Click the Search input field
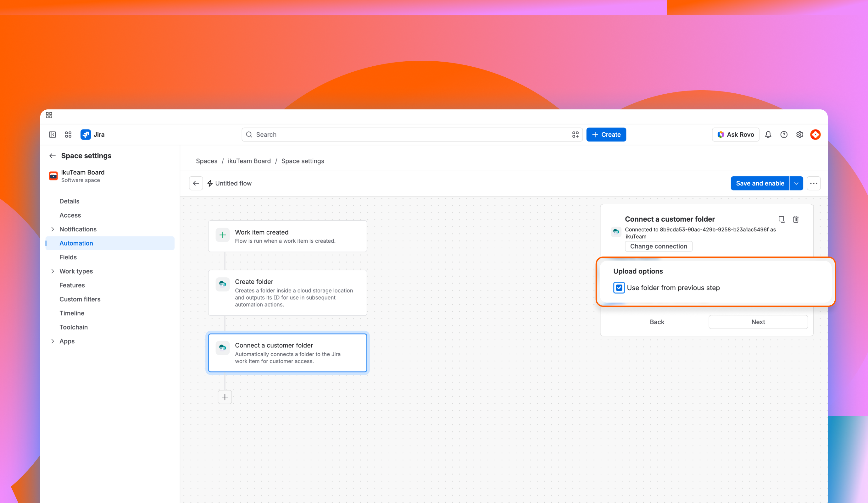 coord(412,135)
